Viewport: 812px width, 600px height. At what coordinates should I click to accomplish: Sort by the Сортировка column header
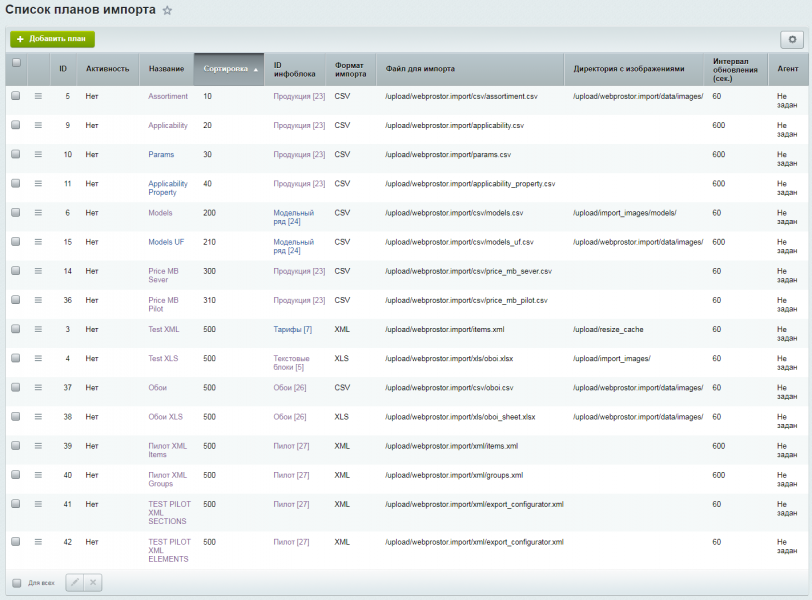229,69
